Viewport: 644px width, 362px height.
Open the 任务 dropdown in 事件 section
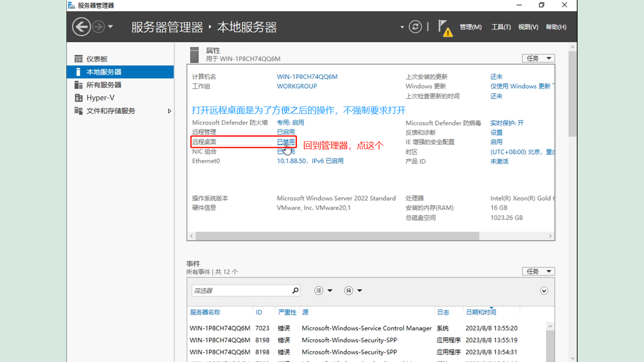[538, 271]
